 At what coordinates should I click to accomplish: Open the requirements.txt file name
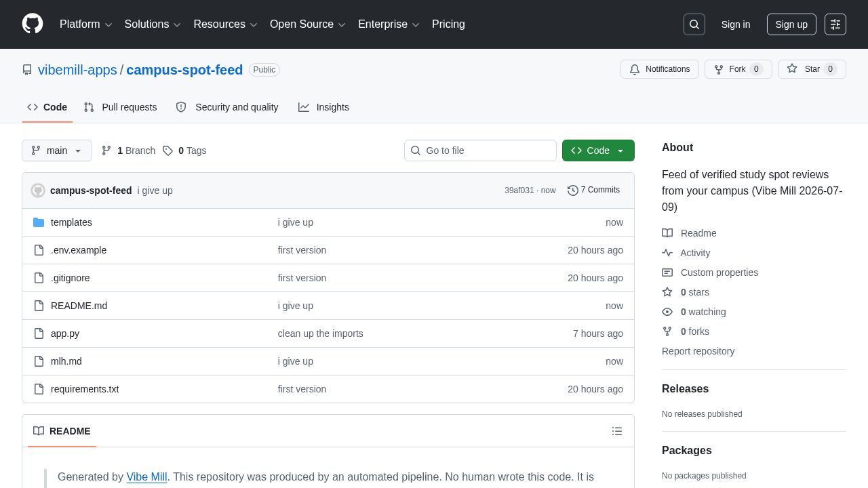coord(85,389)
